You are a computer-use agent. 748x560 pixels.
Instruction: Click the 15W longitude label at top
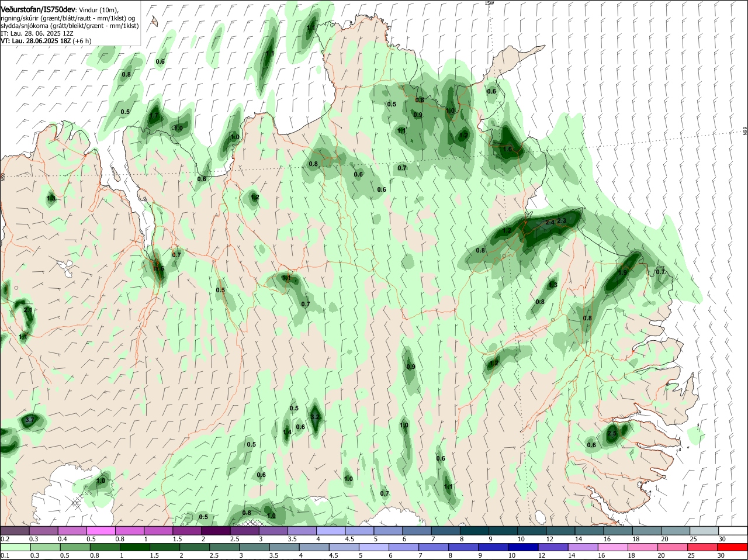[x=489, y=3]
